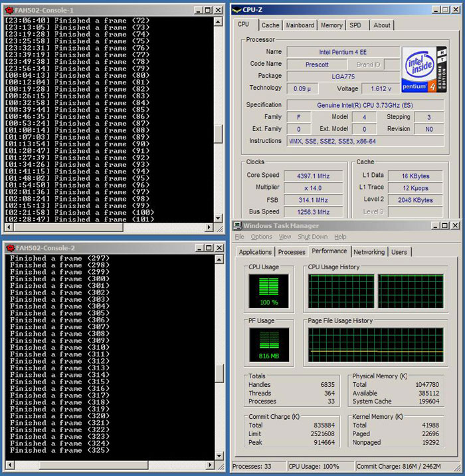Viewport: 465px width, 476px height.
Task: Click left scroll arrow in Console-2
Action: point(10,465)
